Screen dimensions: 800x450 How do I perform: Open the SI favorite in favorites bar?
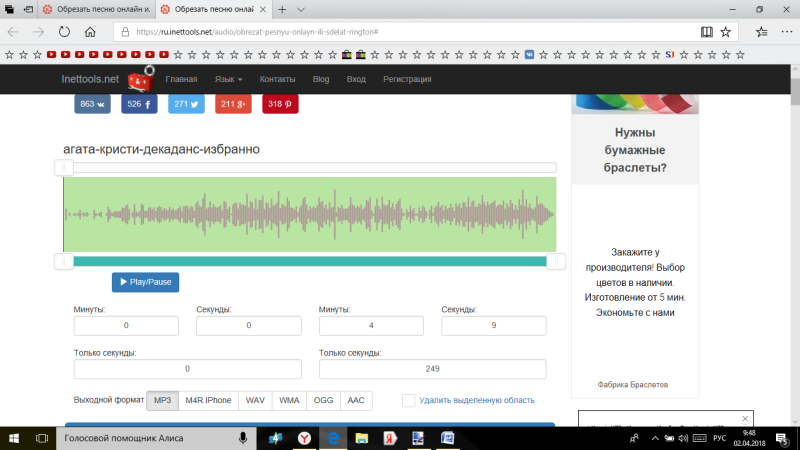point(670,55)
